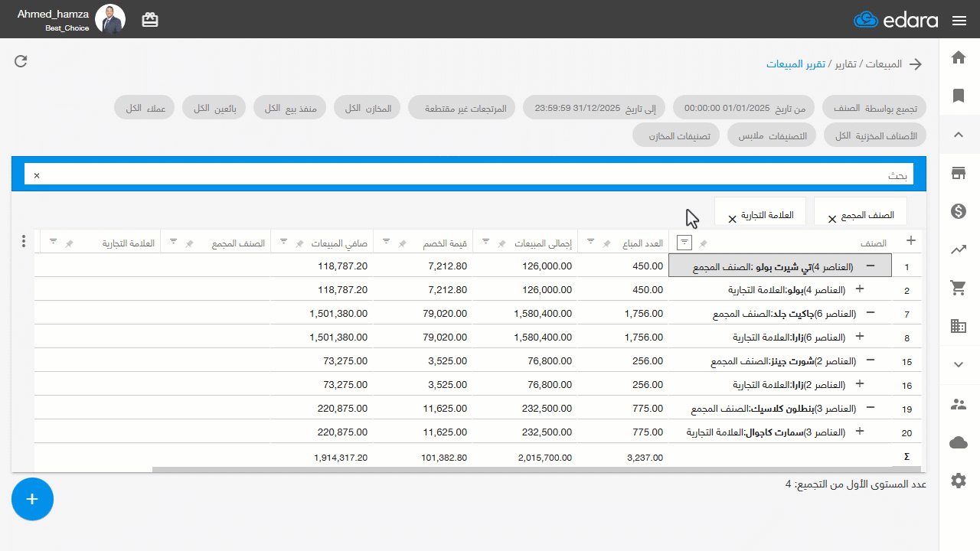Go to the Home sidebar icon
This screenshot has width=980, height=551.
[x=959, y=57]
